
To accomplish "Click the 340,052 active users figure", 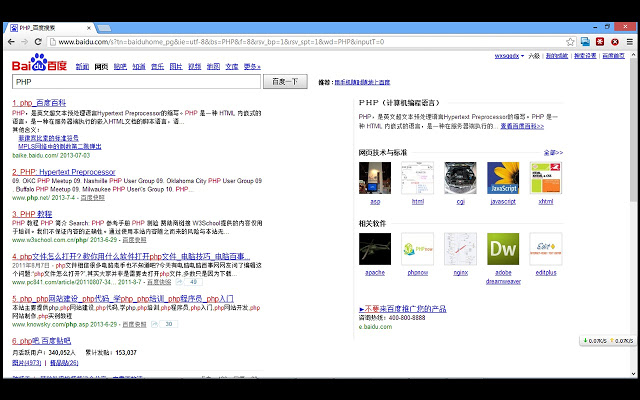I will coord(62,353).
